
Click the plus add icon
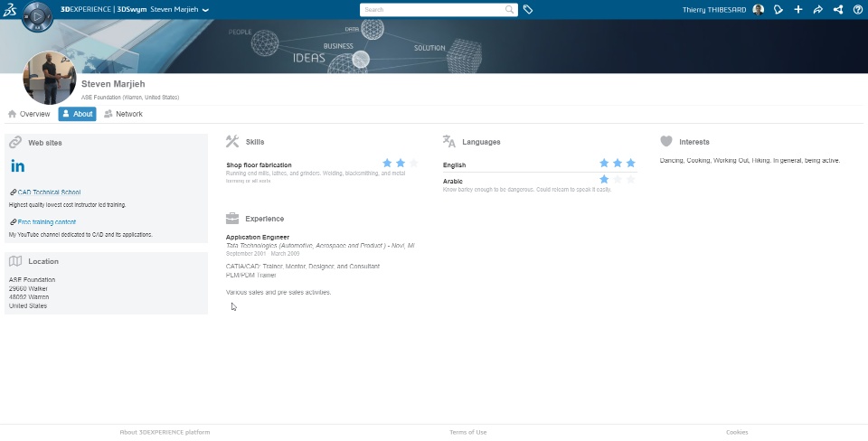798,9
